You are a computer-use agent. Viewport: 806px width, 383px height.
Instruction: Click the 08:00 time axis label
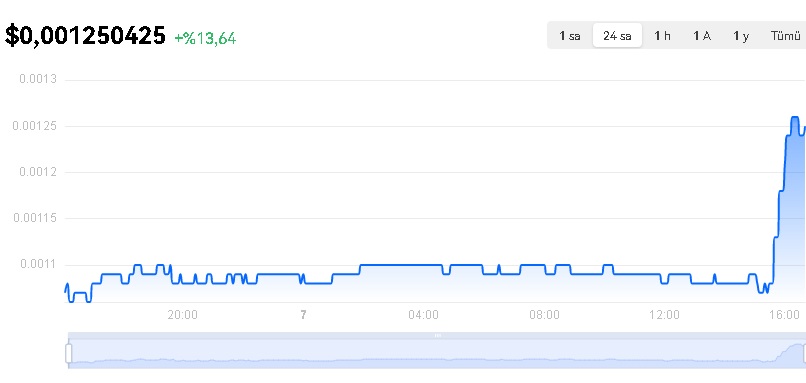[x=544, y=315]
